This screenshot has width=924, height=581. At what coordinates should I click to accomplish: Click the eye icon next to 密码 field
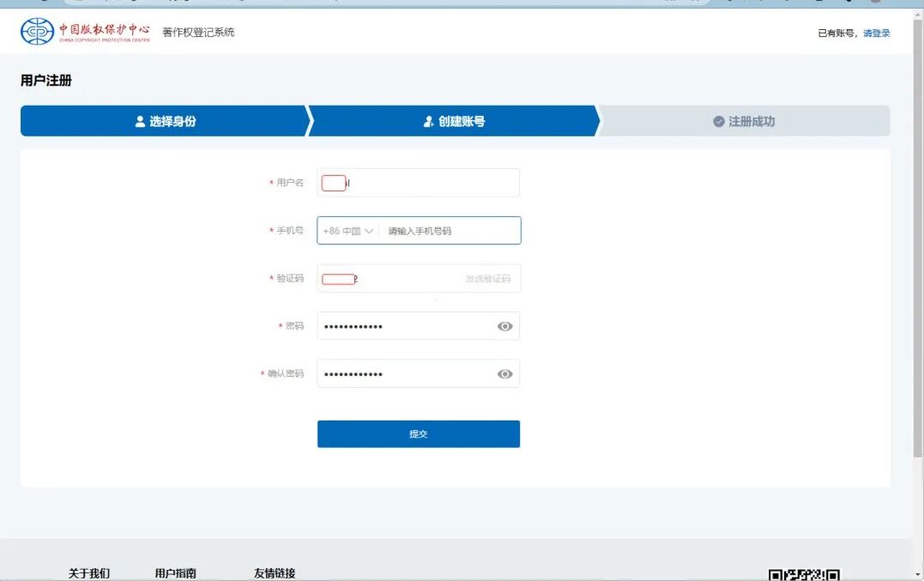pyautogui.click(x=504, y=326)
